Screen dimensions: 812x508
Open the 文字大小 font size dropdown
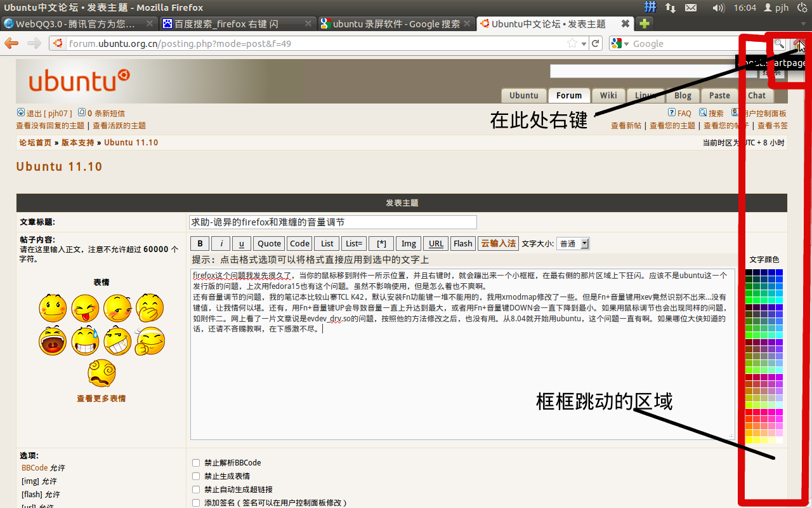(573, 244)
